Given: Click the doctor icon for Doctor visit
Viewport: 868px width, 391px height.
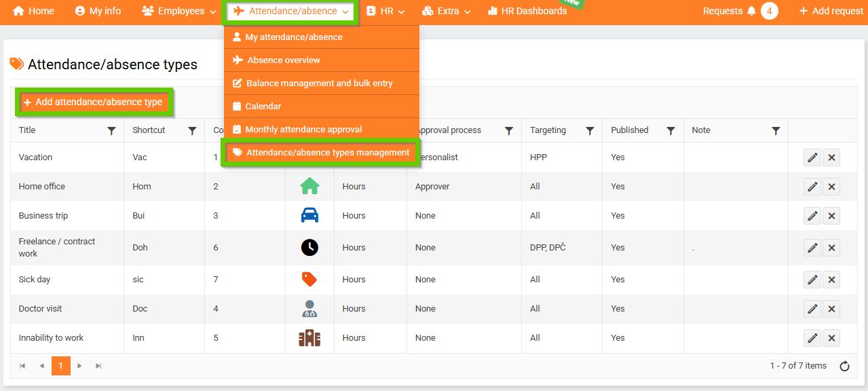Looking at the screenshot, I should click(309, 308).
